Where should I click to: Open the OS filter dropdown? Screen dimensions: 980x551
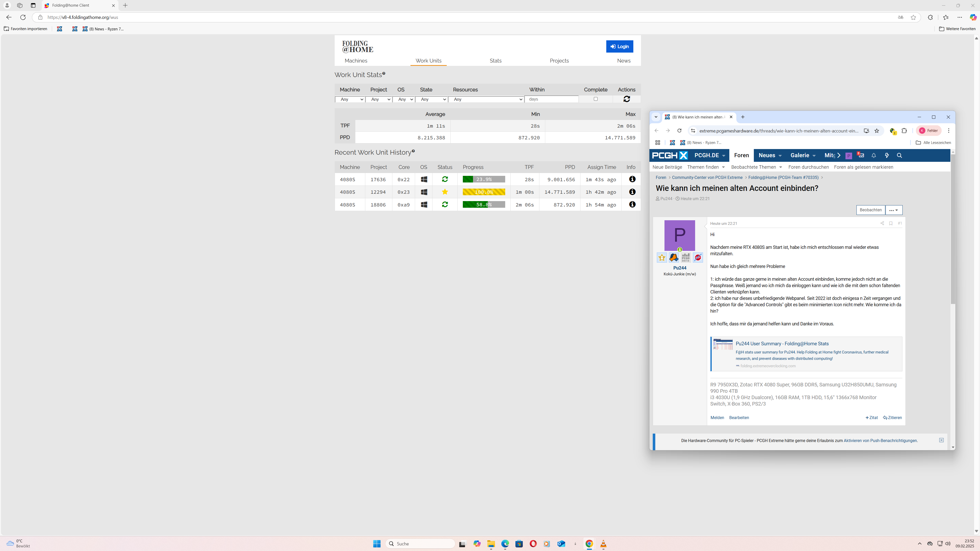pyautogui.click(x=404, y=99)
